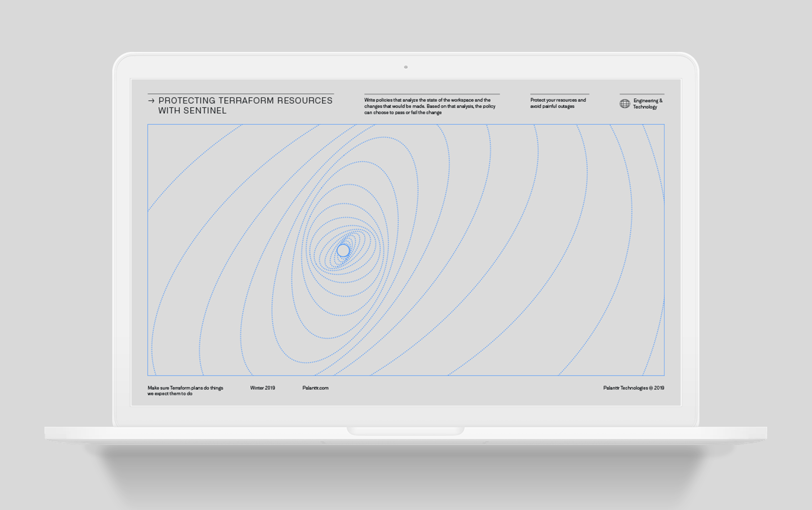Open the 'Protecting Terraform Resources with Sentinel' heading
The width and height of the screenshot is (812, 510).
click(x=245, y=106)
